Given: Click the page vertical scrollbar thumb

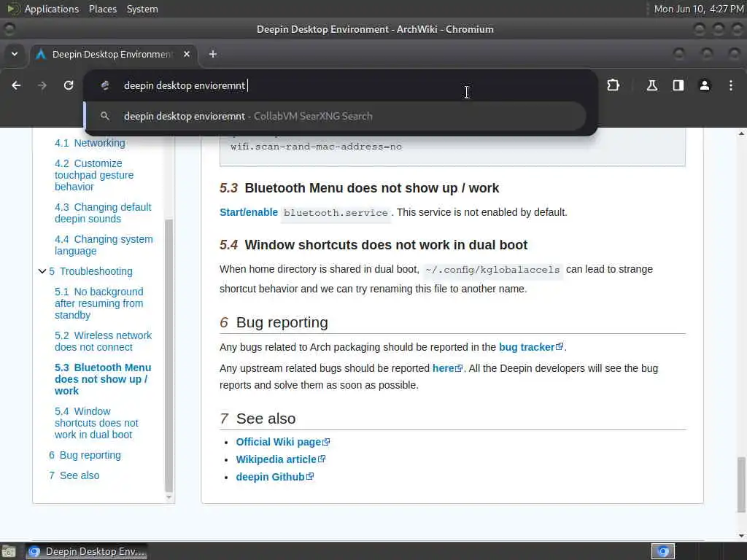Looking at the screenshot, I should point(741,484).
